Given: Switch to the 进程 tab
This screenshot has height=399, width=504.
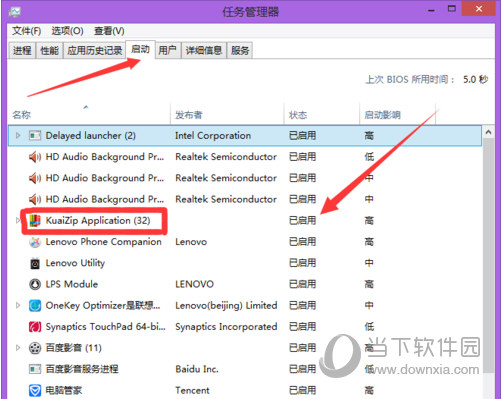Looking at the screenshot, I should pos(22,51).
